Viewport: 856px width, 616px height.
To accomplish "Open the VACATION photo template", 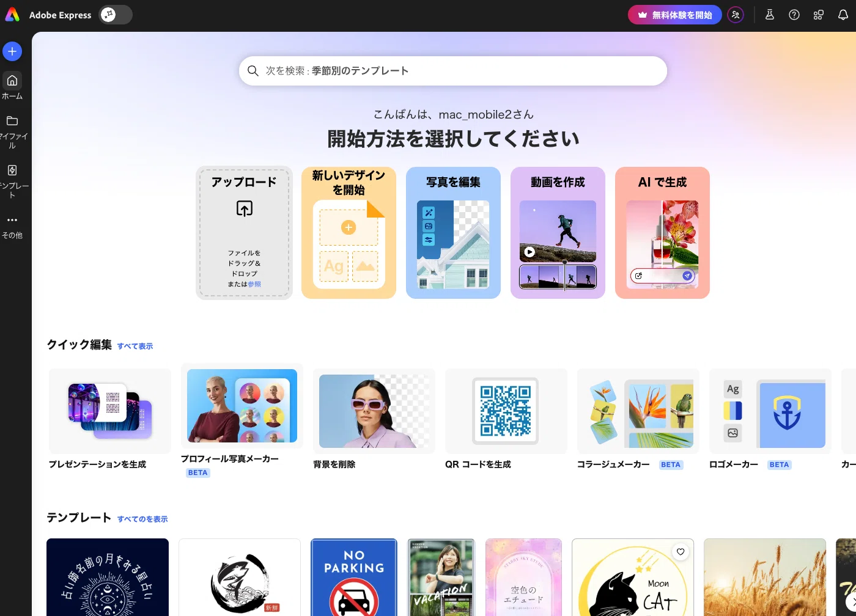I will click(441, 577).
